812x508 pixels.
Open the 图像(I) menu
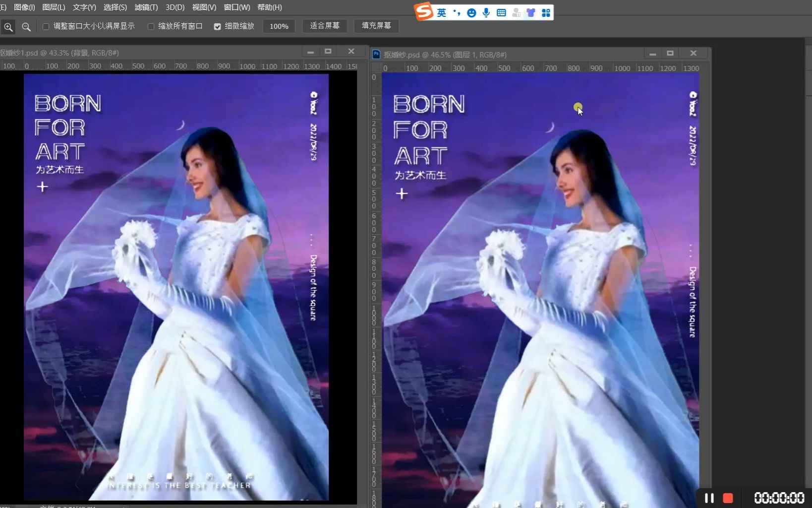pyautogui.click(x=24, y=7)
